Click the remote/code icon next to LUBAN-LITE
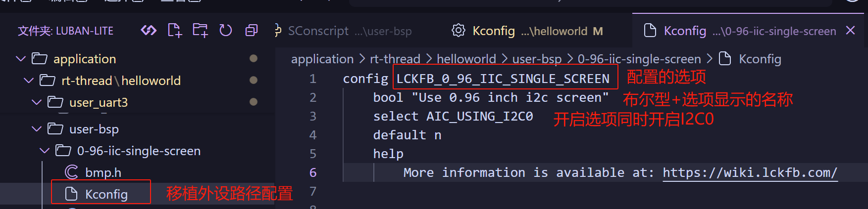868x209 pixels. 149,31
